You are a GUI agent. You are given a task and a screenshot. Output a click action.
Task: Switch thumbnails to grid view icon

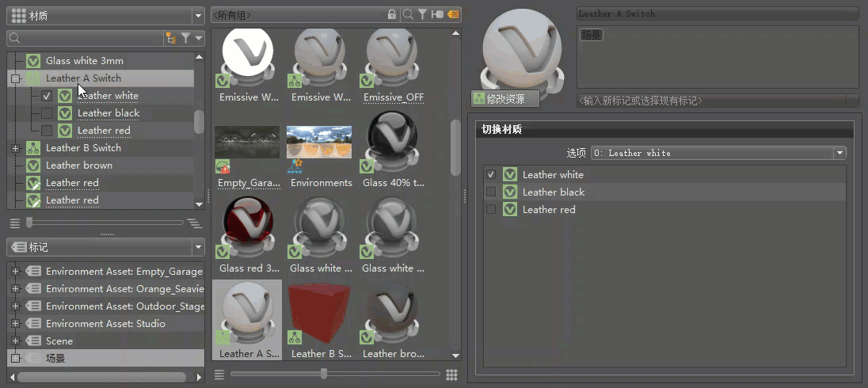pyautogui.click(x=451, y=375)
